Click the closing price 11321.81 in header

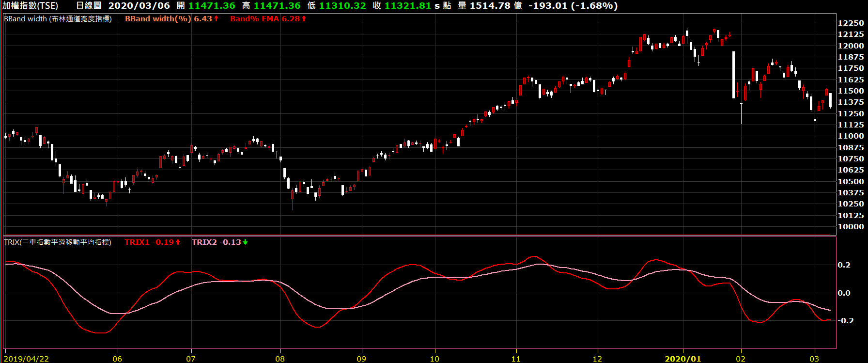pos(407,6)
